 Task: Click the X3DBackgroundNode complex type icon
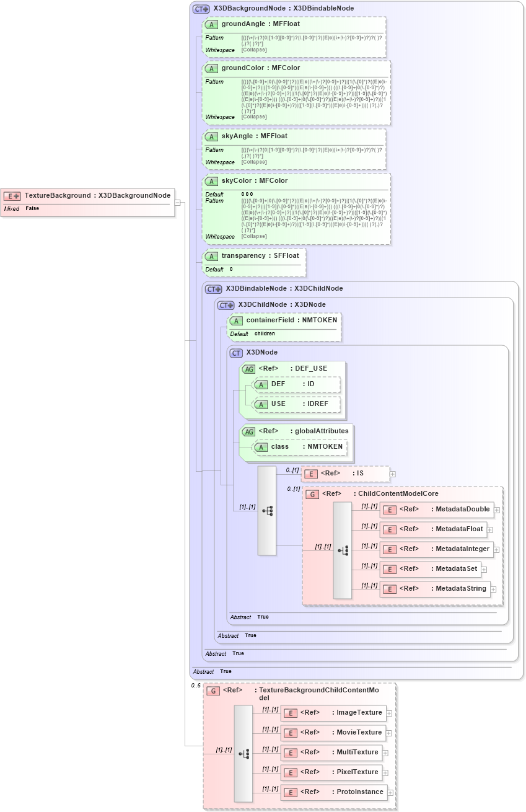[x=201, y=9]
